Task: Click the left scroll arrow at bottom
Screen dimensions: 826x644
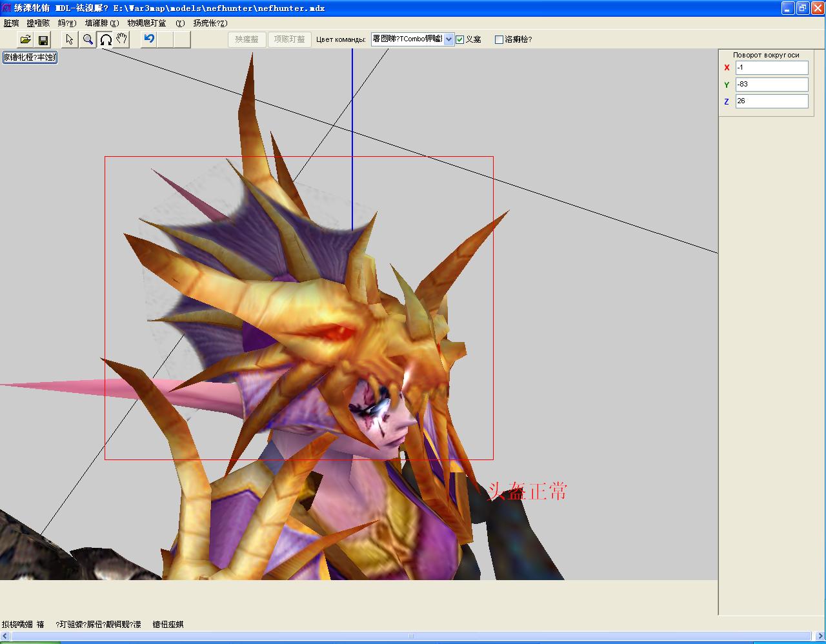Action: pos(5,636)
